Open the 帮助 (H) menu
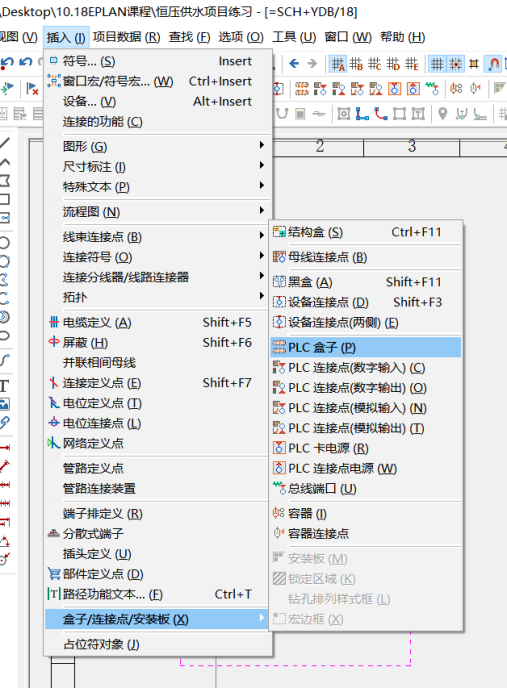This screenshot has width=507, height=688. click(403, 37)
